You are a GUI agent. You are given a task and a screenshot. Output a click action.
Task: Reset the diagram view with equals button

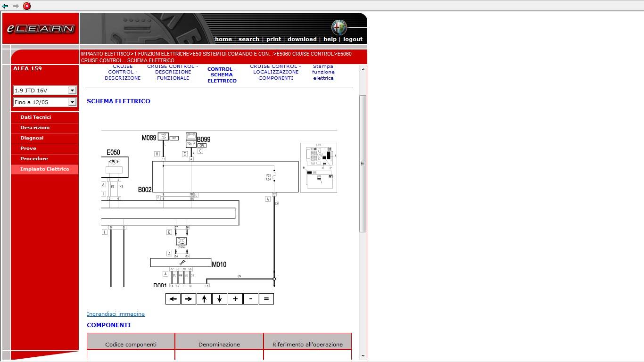[266, 299]
